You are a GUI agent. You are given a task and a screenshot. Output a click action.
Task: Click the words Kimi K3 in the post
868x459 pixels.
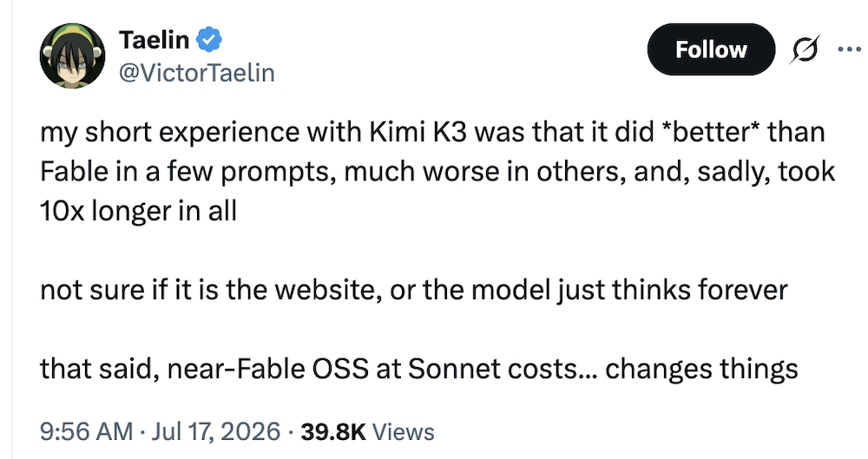[419, 132]
